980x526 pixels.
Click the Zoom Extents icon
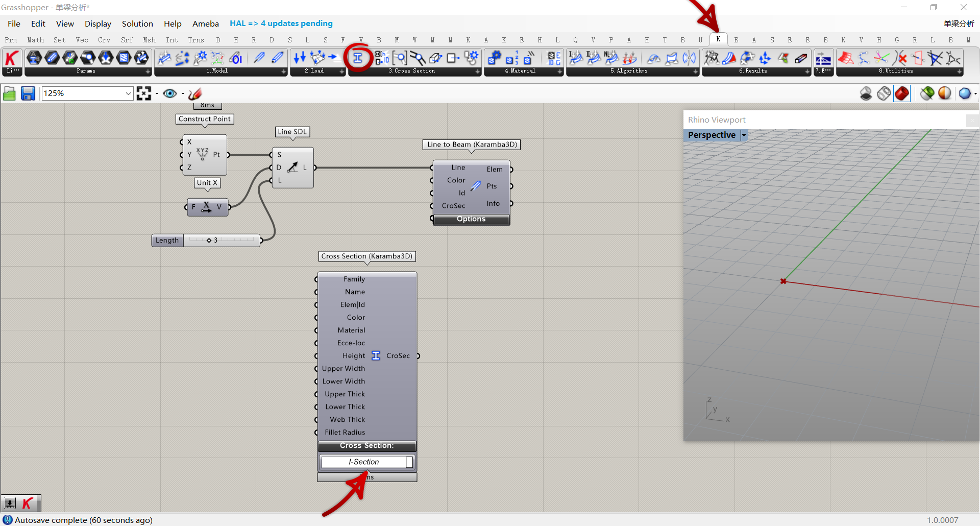[144, 93]
